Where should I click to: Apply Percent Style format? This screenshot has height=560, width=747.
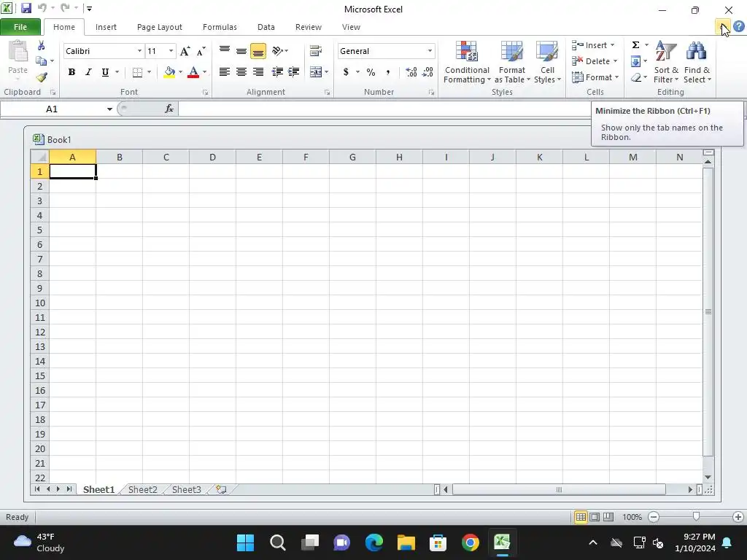tap(371, 72)
